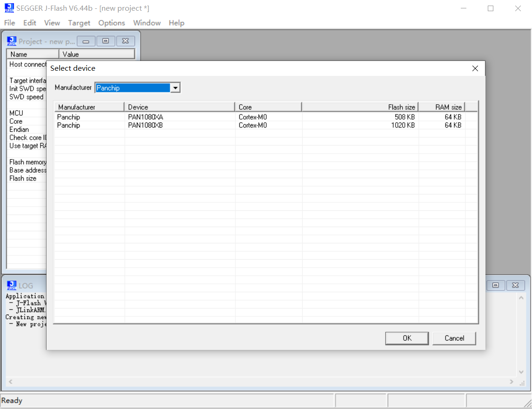532x409 pixels.
Task: Click the 1020 KB flash size cell
Action: (403, 125)
